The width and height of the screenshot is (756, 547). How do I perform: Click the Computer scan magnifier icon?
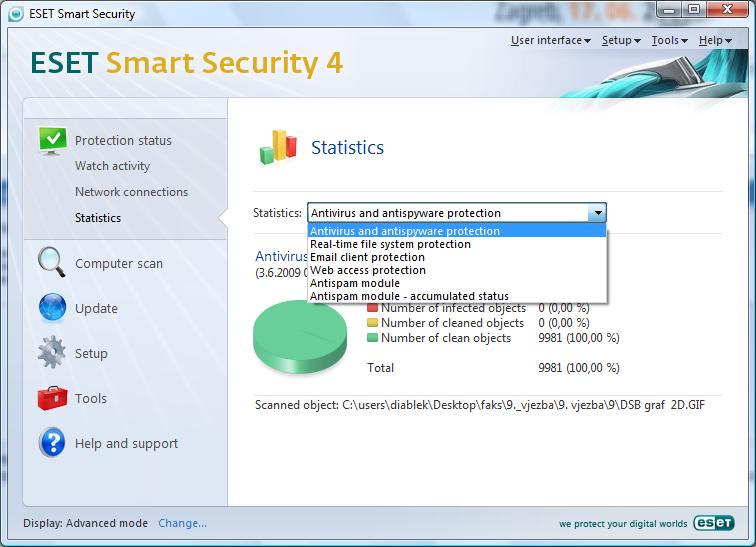click(53, 263)
